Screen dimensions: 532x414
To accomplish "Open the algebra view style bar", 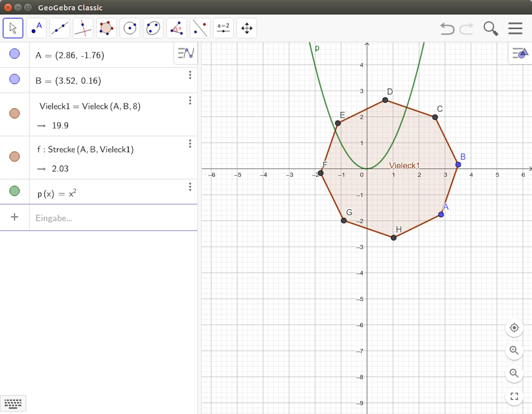I will 186,53.
